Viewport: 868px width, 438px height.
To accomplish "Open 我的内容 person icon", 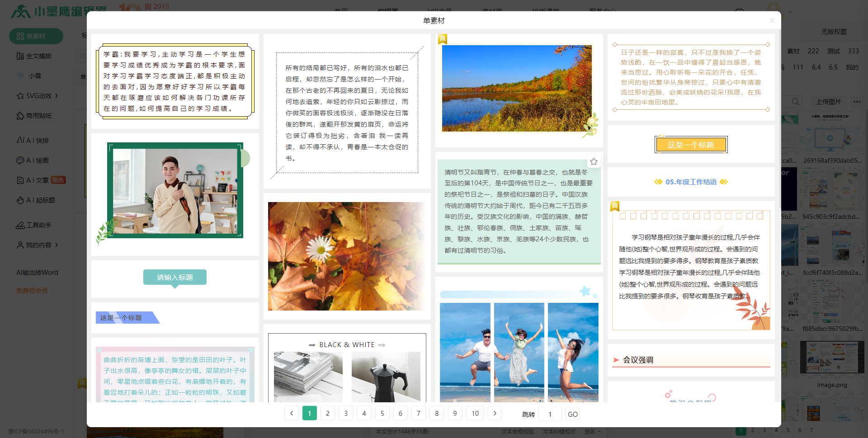I will click(20, 245).
